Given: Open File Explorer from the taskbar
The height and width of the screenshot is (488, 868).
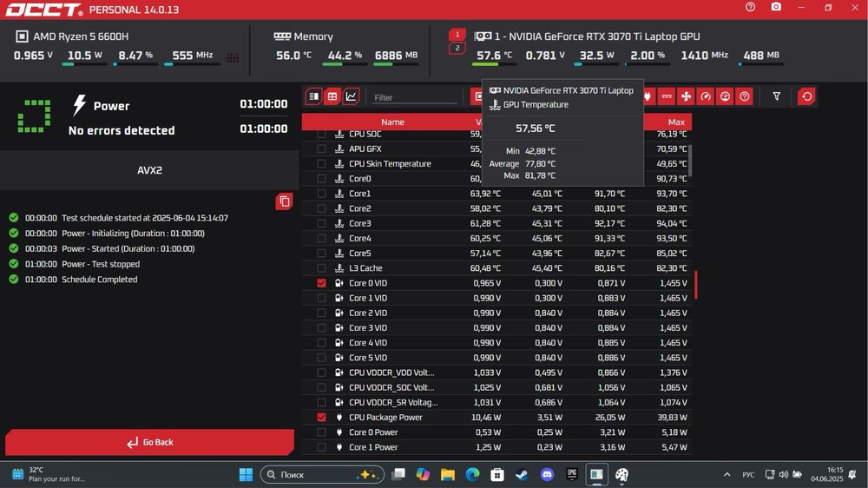Looking at the screenshot, I should click(447, 475).
